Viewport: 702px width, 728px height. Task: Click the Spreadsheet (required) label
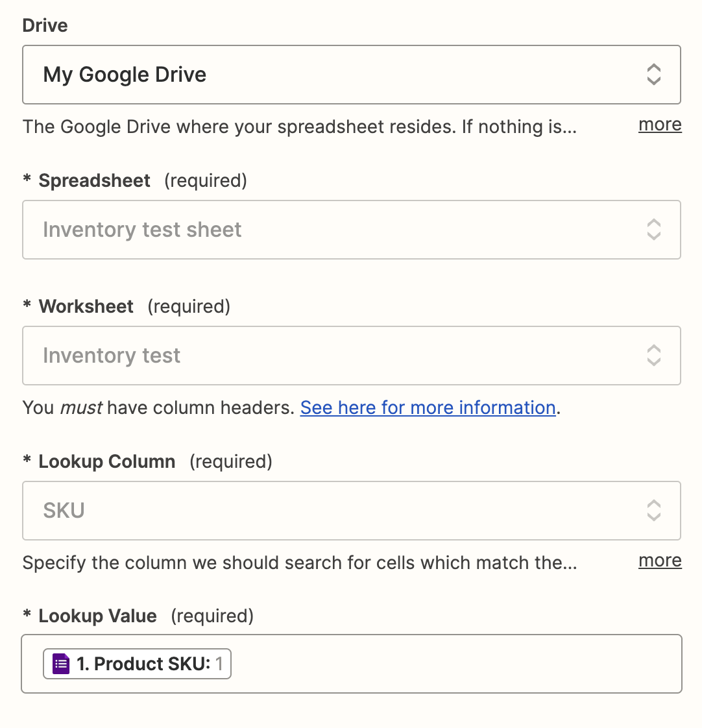click(95, 180)
